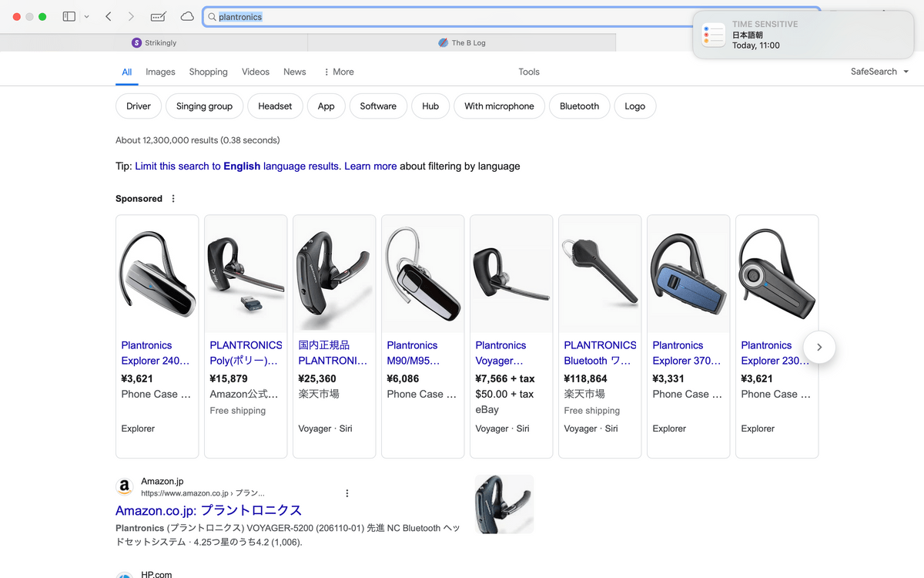Screen dimensions: 924x578
Task: Click the PLANTRONICS Poly(ポリー) title link
Action: [x=246, y=353]
